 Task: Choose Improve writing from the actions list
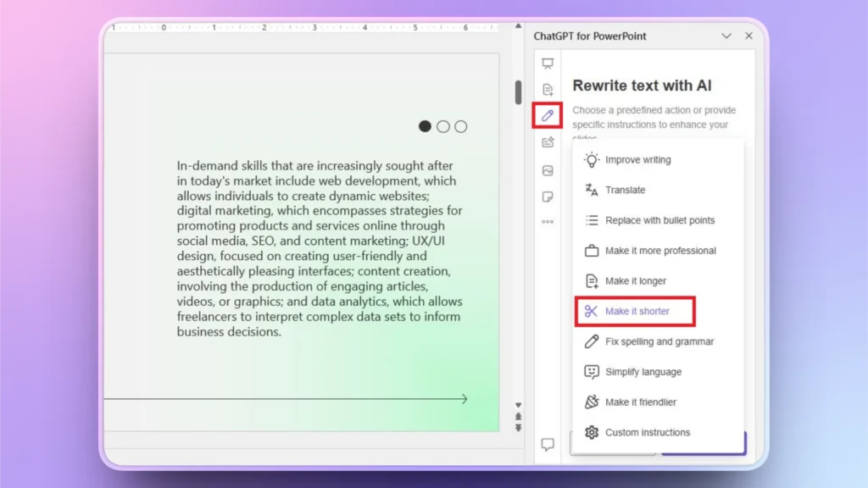(637, 159)
